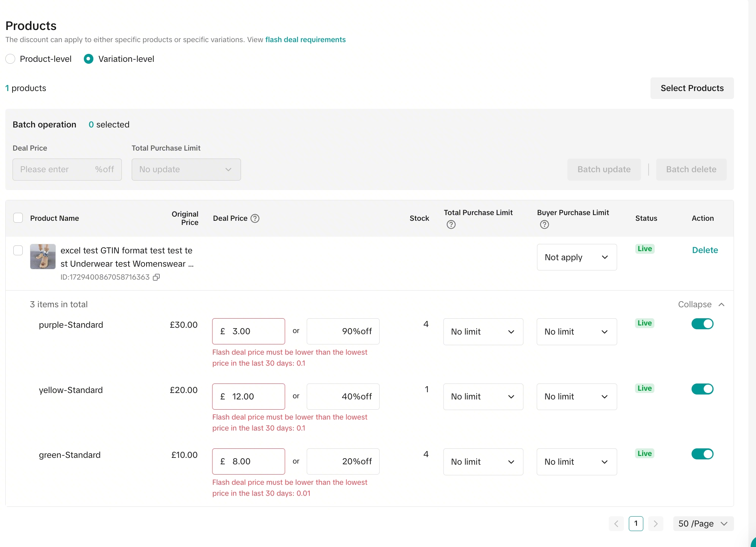Open the Not apply buyer limit dropdown
The width and height of the screenshot is (756, 547).
pyautogui.click(x=576, y=258)
